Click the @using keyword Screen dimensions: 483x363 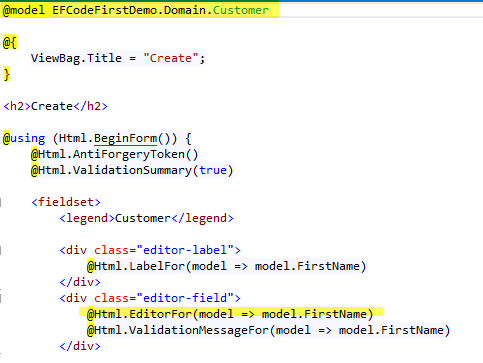point(24,138)
